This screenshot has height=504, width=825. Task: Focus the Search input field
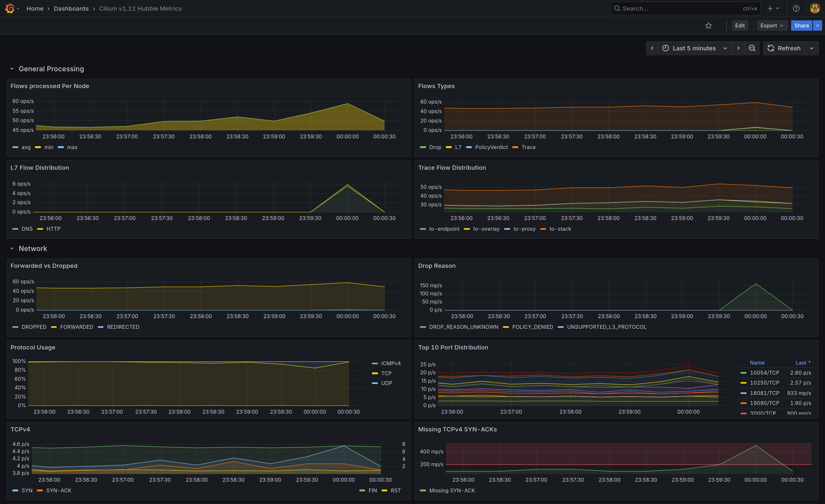click(x=680, y=9)
